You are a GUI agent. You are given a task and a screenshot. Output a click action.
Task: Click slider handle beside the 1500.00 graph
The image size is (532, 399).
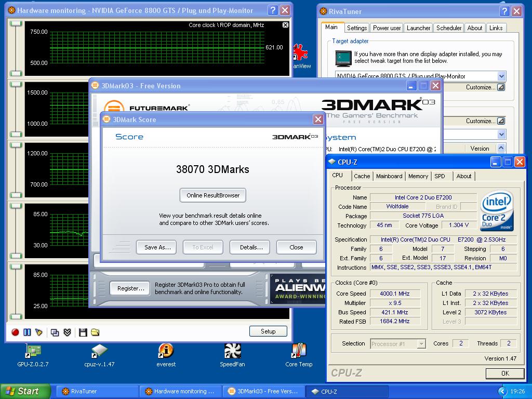point(16,84)
